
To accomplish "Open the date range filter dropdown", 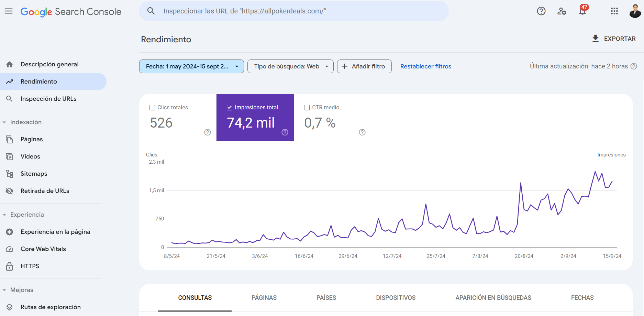I will tap(191, 66).
